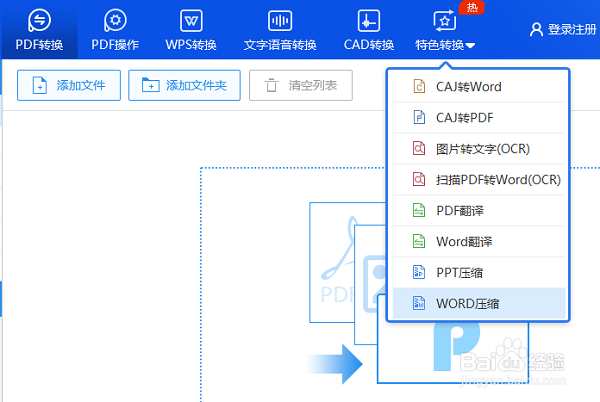Viewport: 600px width, 402px height.
Task: Select the WPS转换 icon
Action: coord(191,20)
